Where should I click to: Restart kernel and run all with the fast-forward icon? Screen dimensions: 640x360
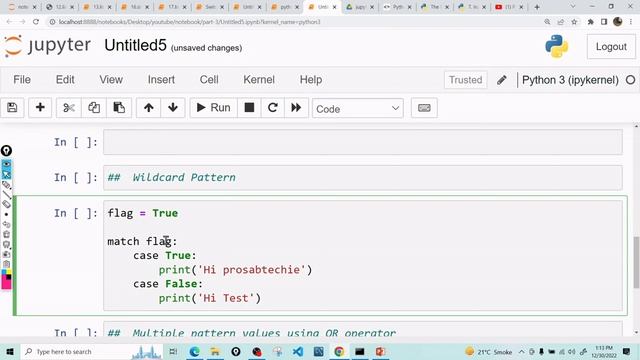coord(296,108)
